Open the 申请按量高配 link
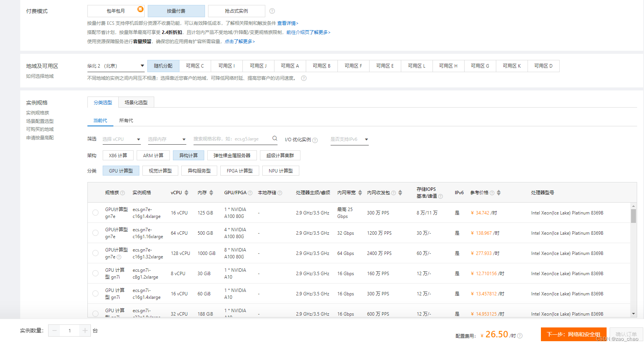644x345 pixels. coord(40,138)
